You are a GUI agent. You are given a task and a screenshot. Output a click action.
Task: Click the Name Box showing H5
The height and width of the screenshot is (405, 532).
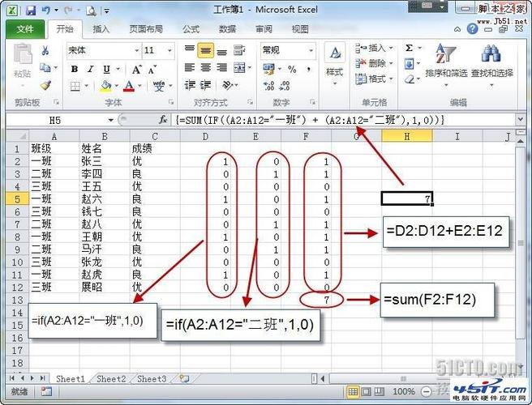56,120
